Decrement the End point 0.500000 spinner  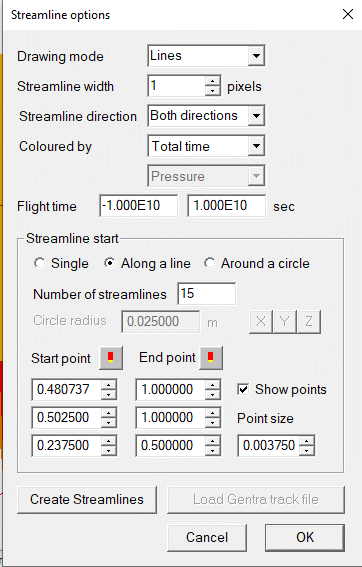coord(213,450)
